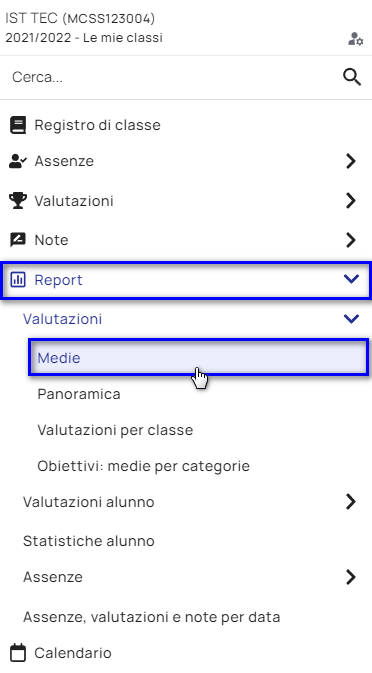Open Valutazioni per classe
The height and width of the screenshot is (673, 372).
click(115, 430)
